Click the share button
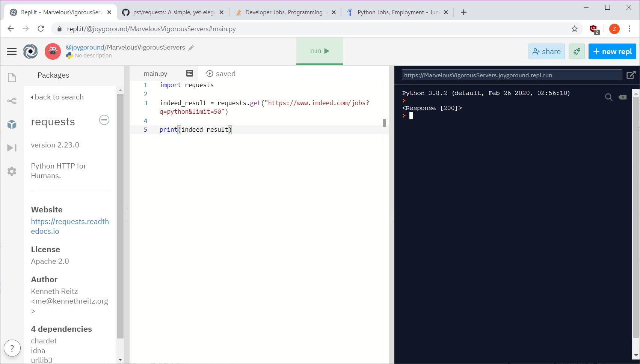 click(x=546, y=51)
